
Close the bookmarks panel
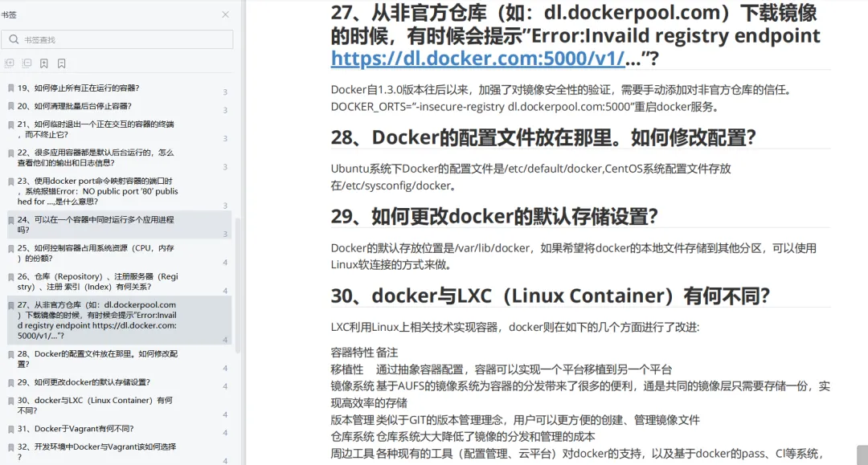click(225, 15)
